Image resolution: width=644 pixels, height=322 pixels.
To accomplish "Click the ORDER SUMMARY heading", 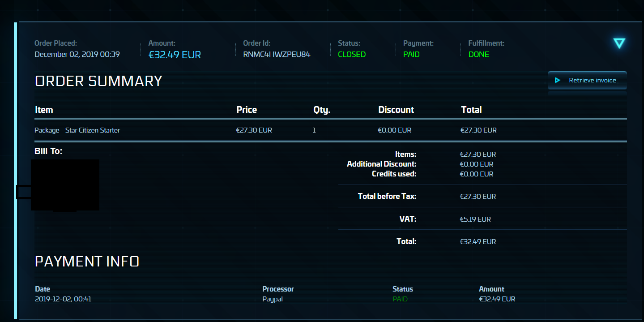I will pos(98,81).
